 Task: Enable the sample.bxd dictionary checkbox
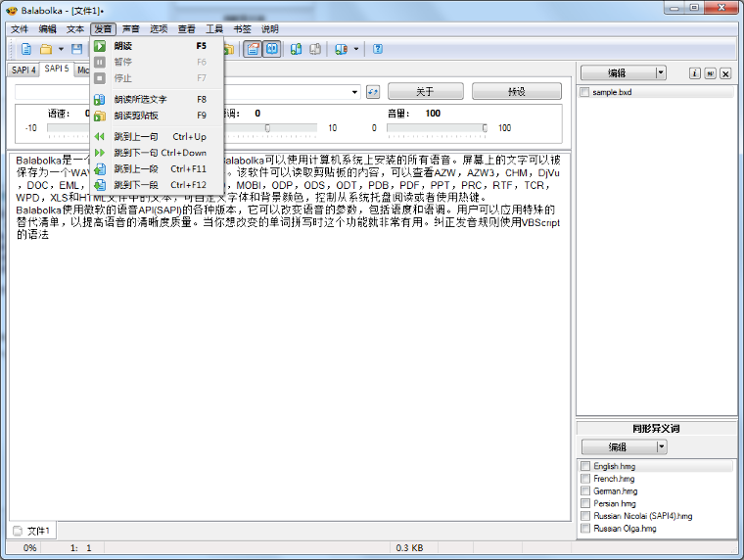click(585, 92)
